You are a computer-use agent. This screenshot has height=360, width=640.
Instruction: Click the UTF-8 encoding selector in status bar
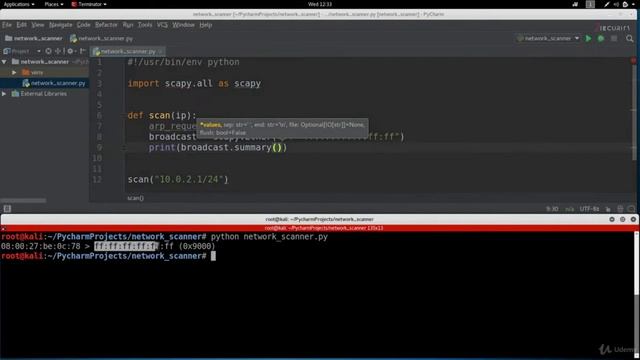(590, 209)
